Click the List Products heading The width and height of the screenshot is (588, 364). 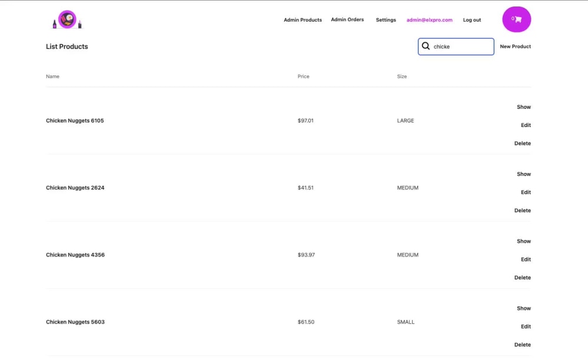[67, 46]
